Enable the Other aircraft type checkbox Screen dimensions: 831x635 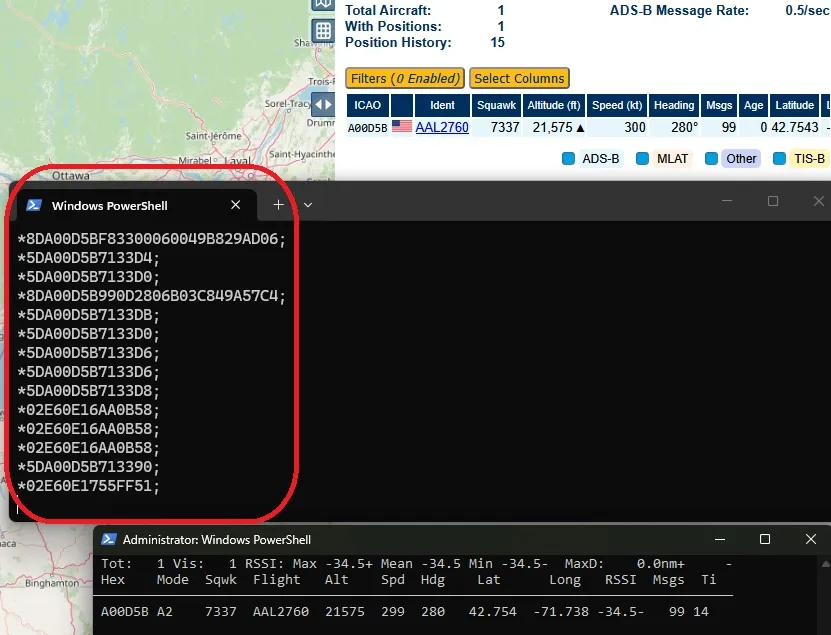[x=712, y=158]
